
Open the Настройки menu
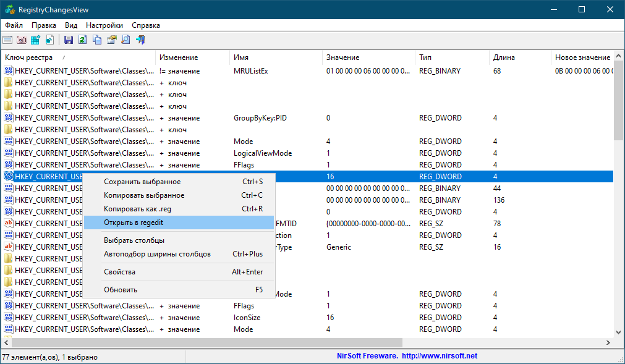(x=104, y=25)
